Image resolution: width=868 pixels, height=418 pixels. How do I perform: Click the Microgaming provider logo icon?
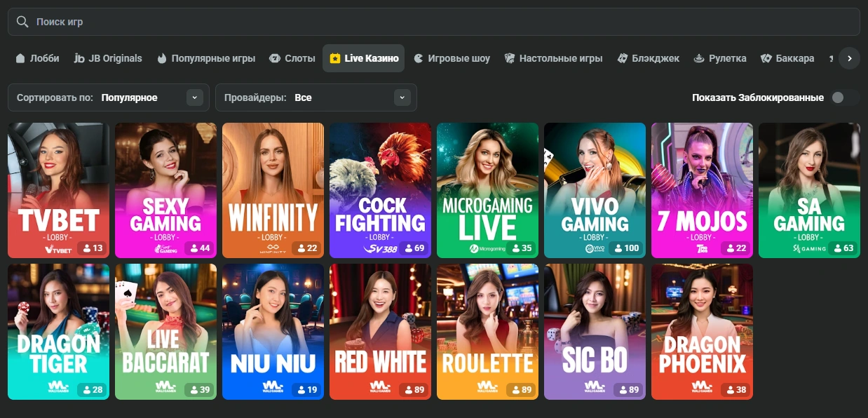(x=487, y=249)
